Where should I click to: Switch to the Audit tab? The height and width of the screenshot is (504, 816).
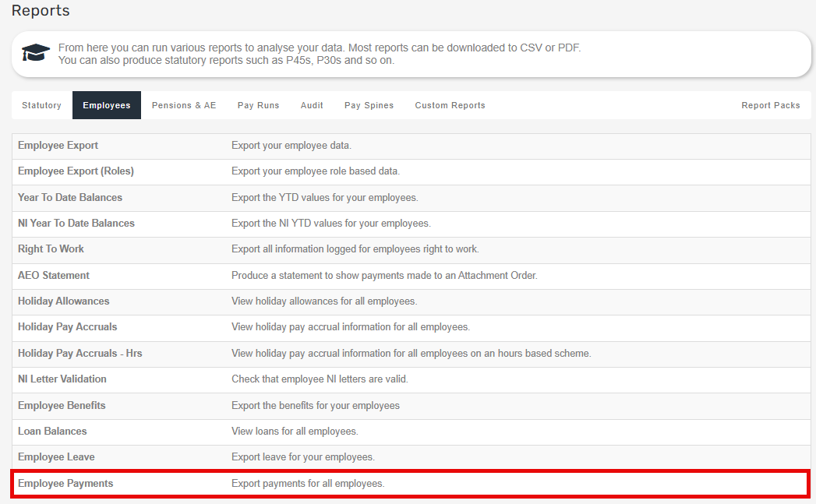tap(311, 104)
